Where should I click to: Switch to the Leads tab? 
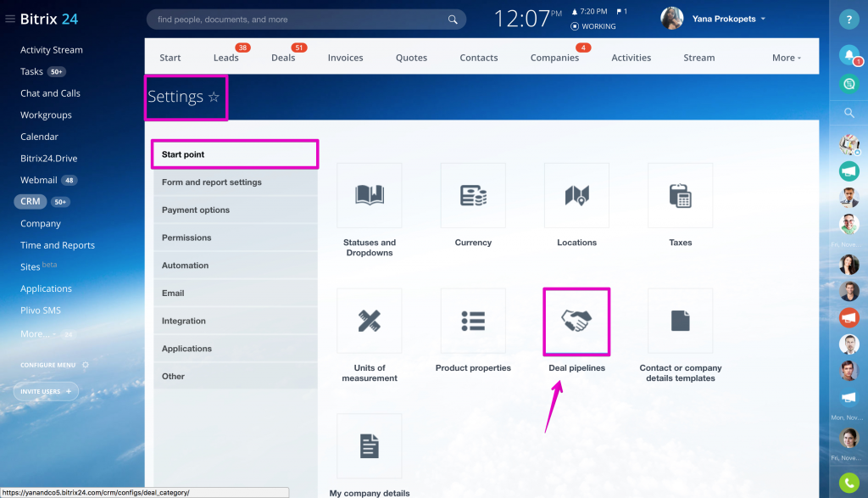coord(225,58)
